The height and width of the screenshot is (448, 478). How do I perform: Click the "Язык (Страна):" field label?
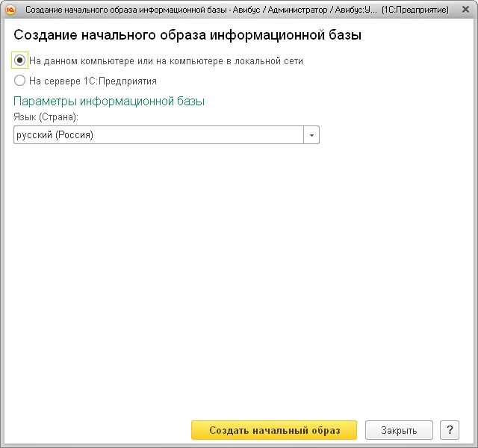[46, 117]
